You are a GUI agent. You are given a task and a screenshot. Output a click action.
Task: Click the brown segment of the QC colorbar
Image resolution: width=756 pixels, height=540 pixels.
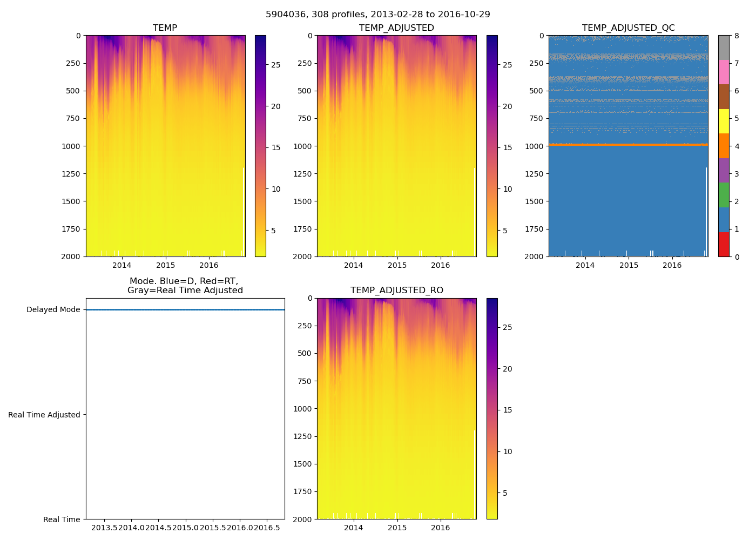724,97
